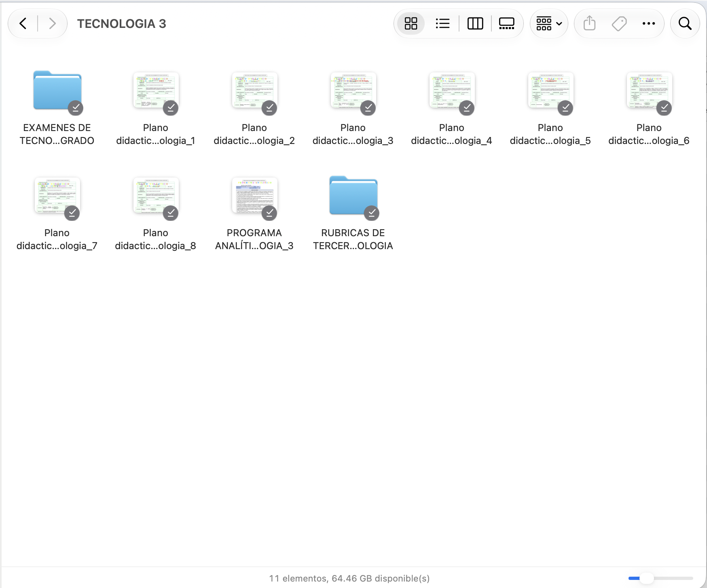
Task: Select Plano didactic...ologia_3 file thumbnail
Action: click(353, 90)
